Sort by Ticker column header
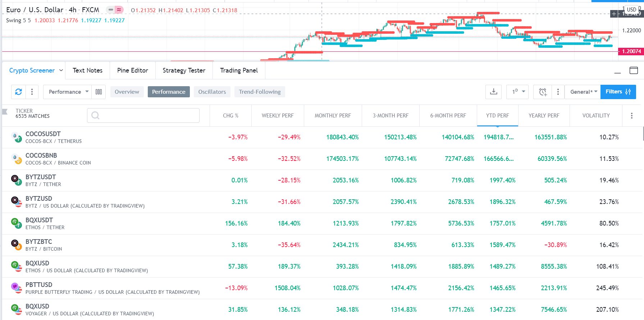The height and width of the screenshot is (320, 644). 24,111
